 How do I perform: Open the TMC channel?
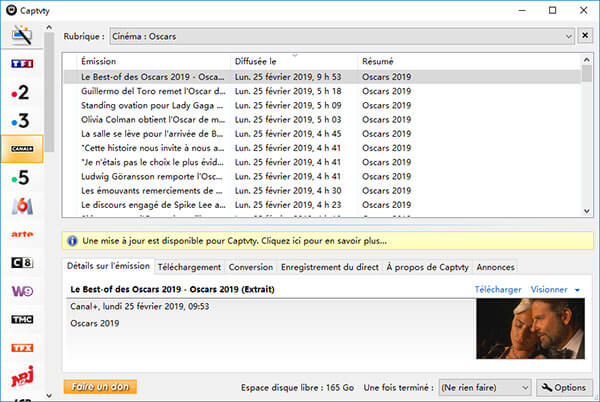click(x=21, y=319)
